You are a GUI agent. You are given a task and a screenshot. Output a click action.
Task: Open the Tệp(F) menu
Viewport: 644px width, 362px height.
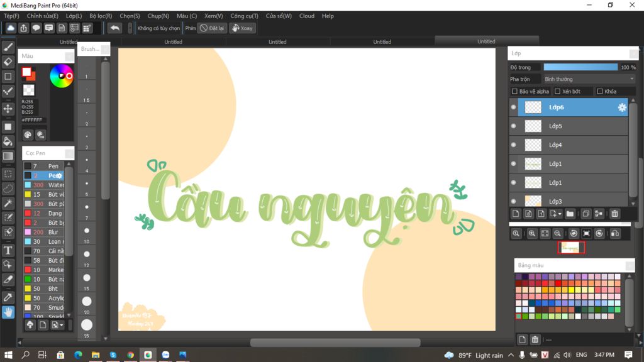point(11,16)
